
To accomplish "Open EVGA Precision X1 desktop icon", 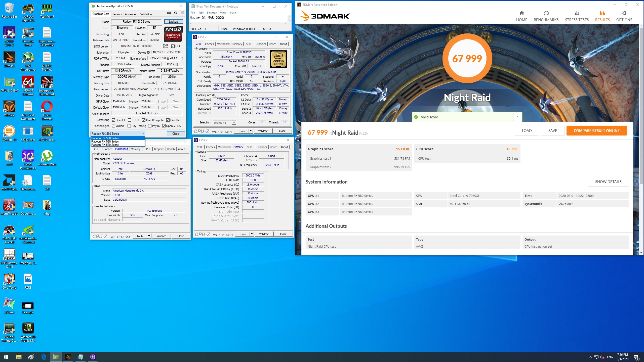I will click(x=28, y=160).
